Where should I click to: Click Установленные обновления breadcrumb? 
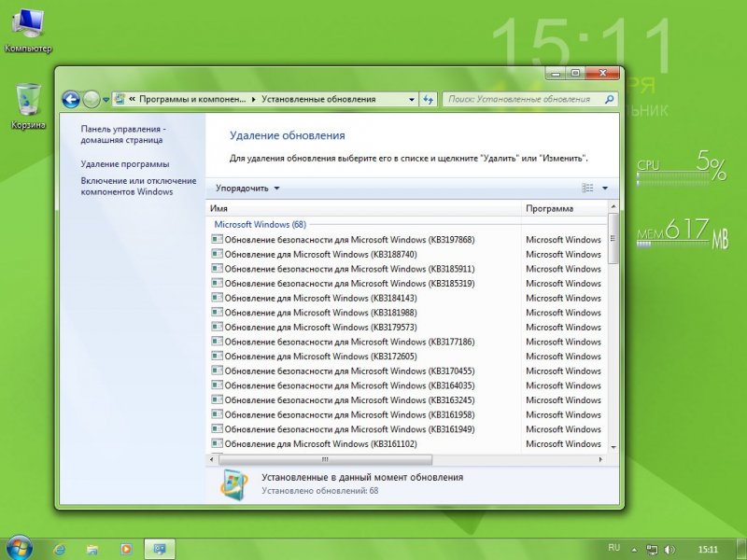318,100
